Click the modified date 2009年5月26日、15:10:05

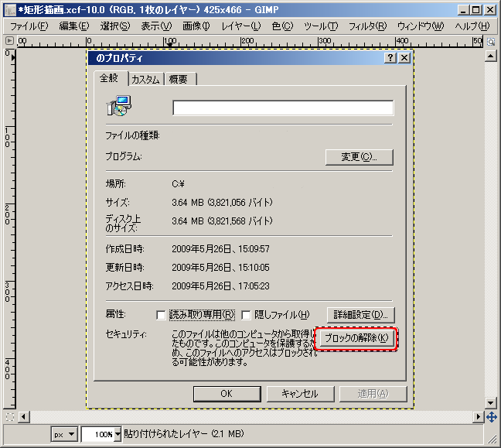pyautogui.click(x=221, y=267)
